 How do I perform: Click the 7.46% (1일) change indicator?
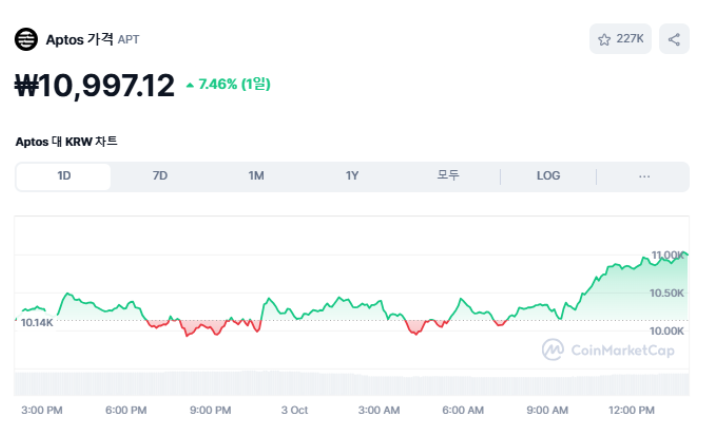tap(228, 84)
